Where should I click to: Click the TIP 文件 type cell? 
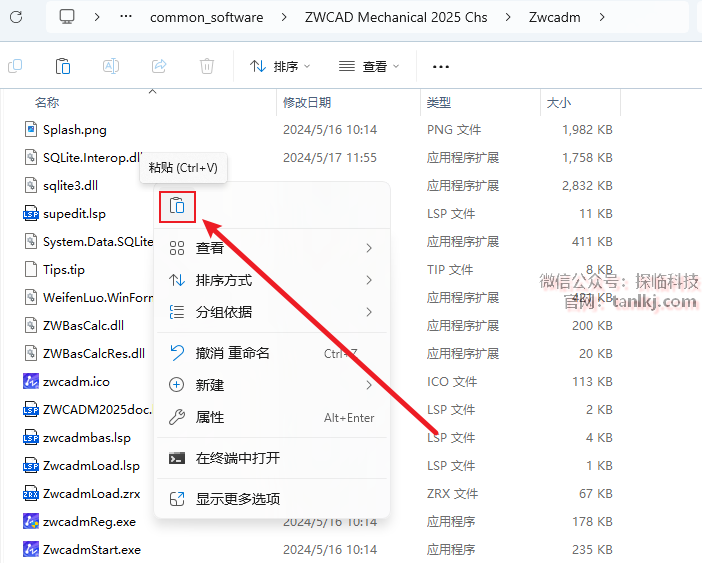(x=450, y=270)
